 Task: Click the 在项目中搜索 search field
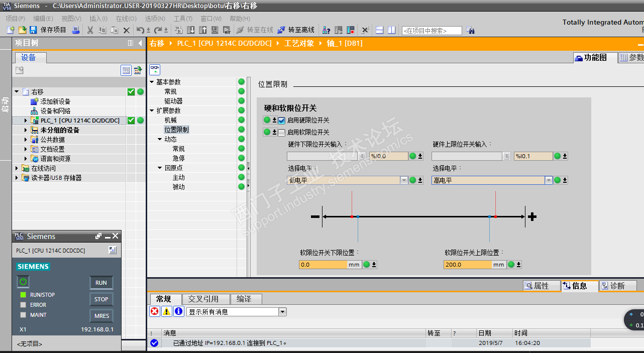[432, 31]
